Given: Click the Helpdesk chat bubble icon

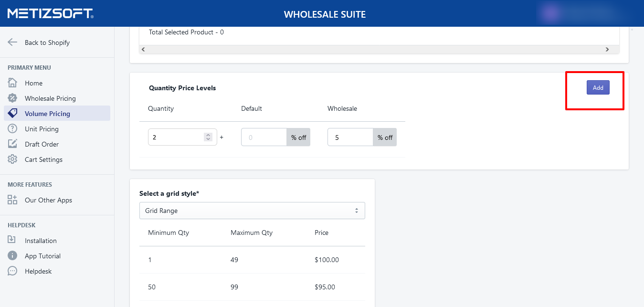Looking at the screenshot, I should click(12, 271).
